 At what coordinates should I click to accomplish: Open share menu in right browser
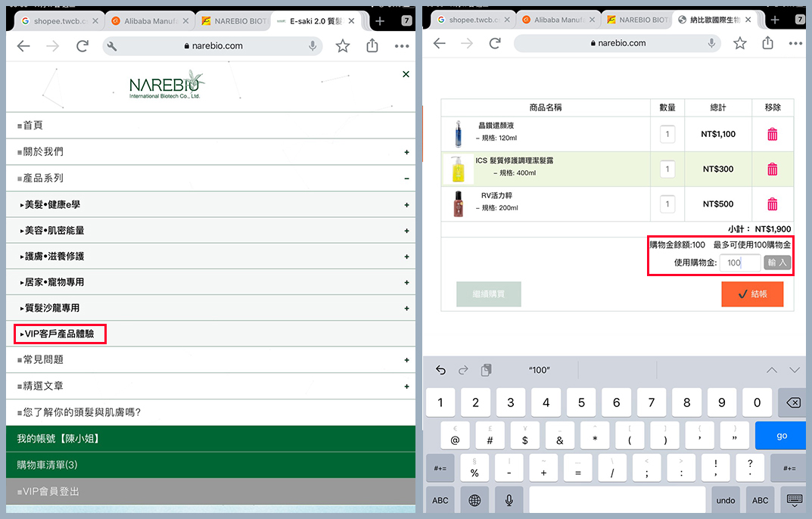coord(767,43)
